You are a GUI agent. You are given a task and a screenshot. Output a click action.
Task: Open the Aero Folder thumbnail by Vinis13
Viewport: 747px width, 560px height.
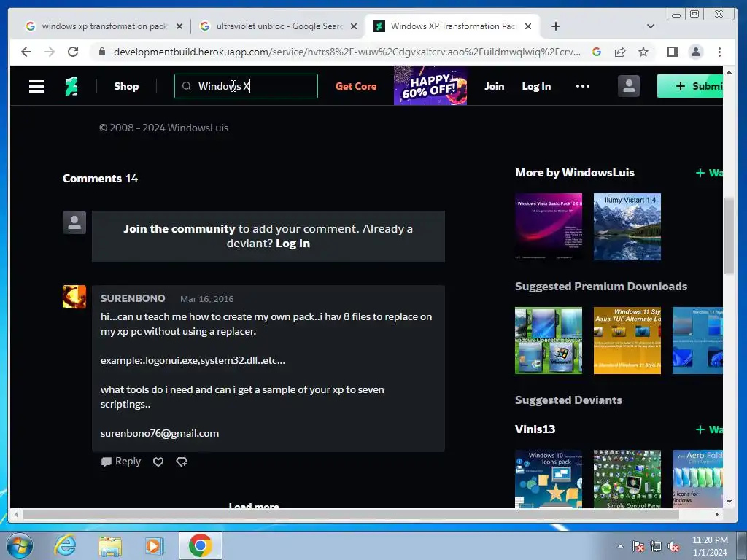coord(697,479)
